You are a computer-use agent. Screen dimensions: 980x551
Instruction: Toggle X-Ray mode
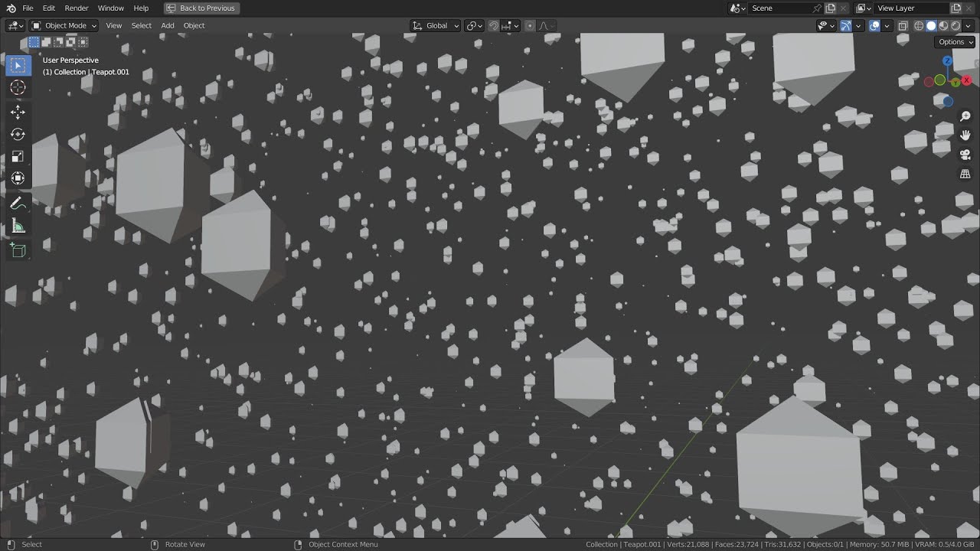click(x=903, y=25)
